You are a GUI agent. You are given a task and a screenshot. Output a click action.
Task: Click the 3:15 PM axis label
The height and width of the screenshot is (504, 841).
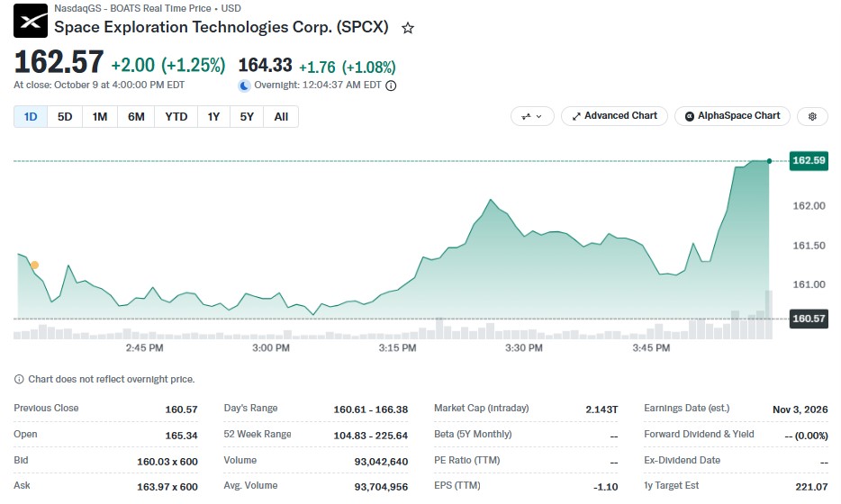397,348
